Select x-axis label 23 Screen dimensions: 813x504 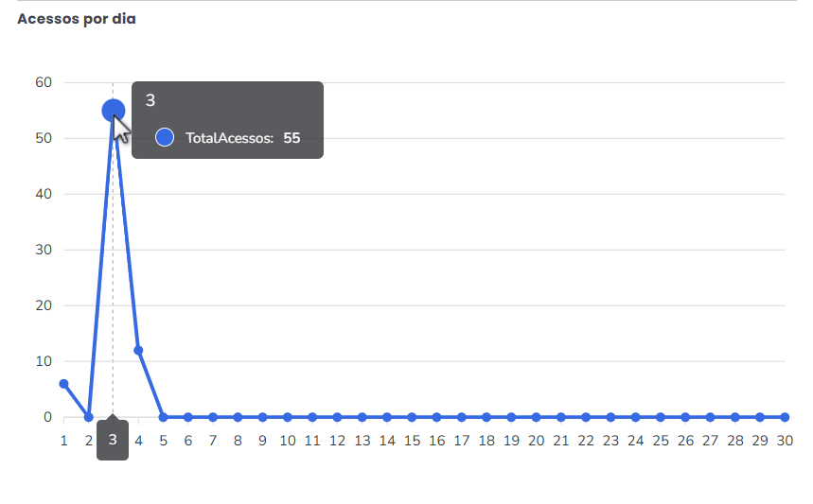point(610,440)
